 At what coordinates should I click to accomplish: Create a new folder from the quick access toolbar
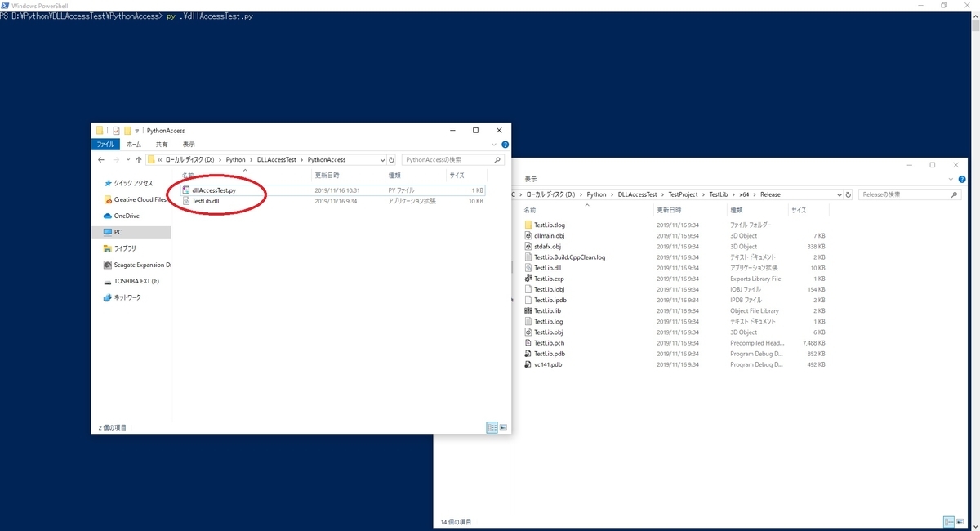[x=127, y=131]
